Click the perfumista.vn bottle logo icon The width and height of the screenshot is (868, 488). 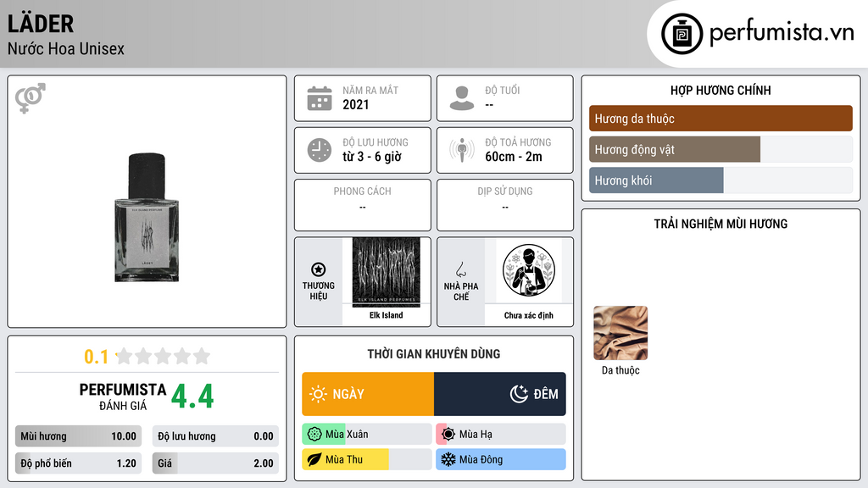coord(682,34)
